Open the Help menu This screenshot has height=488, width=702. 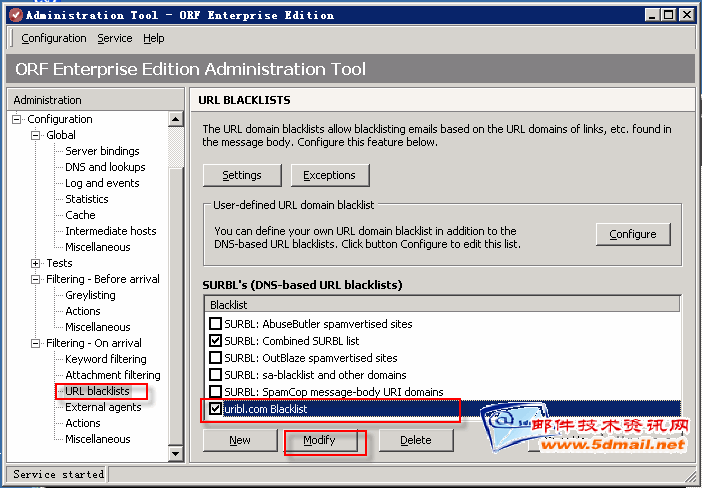pos(153,38)
